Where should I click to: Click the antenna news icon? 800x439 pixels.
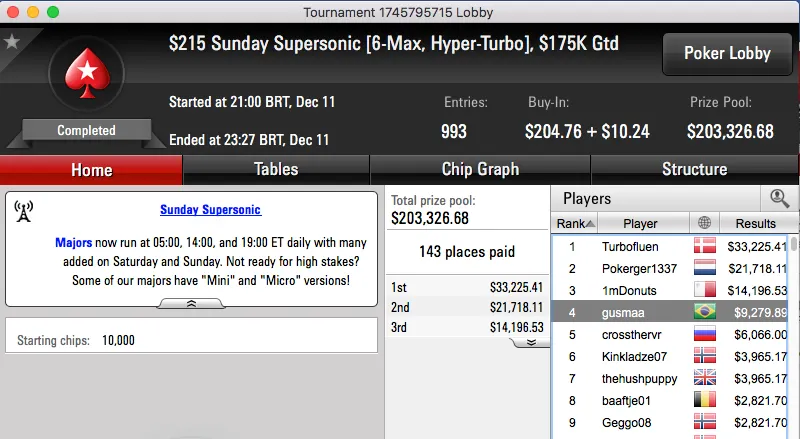pyautogui.click(x=24, y=212)
